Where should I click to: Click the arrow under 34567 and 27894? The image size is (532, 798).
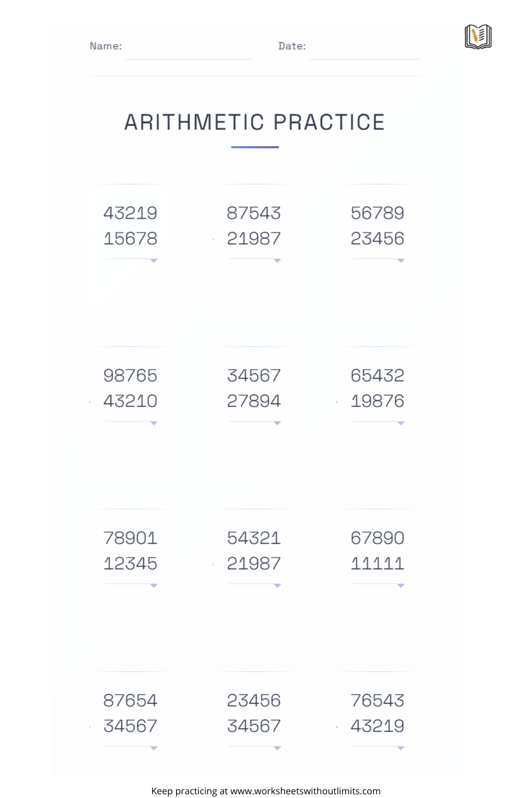tap(277, 423)
